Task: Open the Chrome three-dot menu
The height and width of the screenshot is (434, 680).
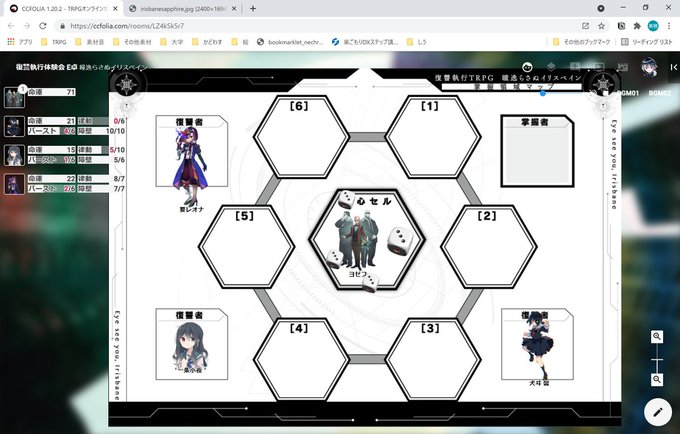Action: tap(669, 26)
